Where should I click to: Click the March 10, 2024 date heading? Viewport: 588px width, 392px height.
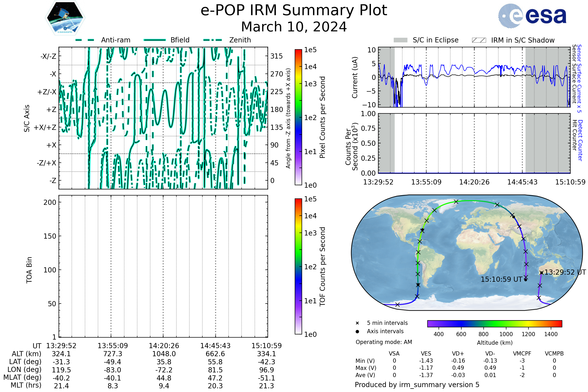(294, 27)
